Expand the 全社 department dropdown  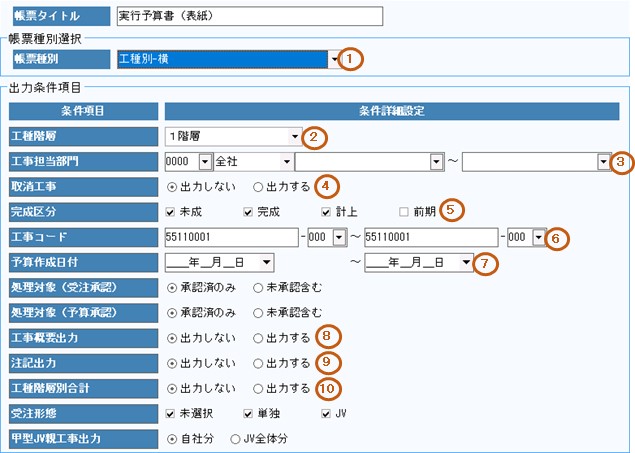tap(286, 161)
